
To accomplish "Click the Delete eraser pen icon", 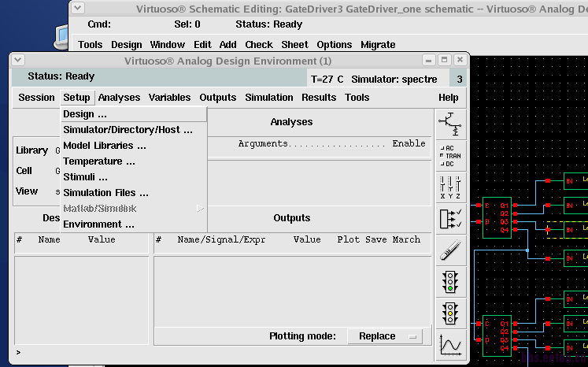I will tap(450, 250).
